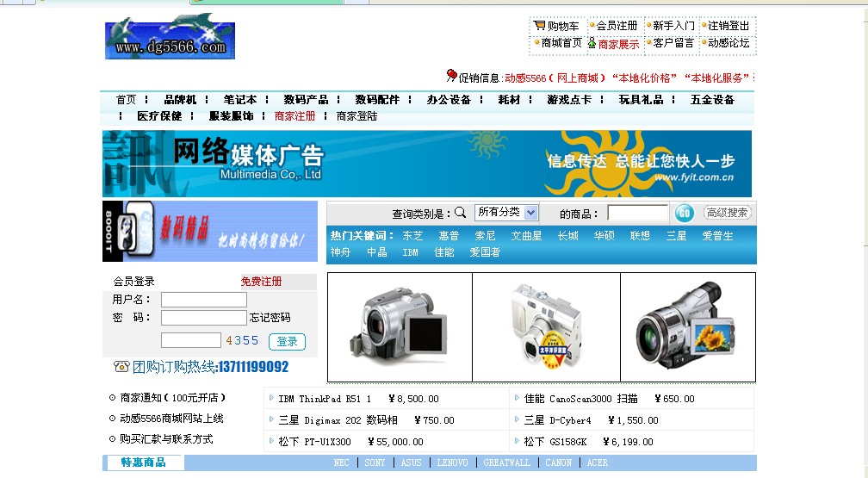
Task: Open the 游戏点卡 category
Action: tap(569, 100)
